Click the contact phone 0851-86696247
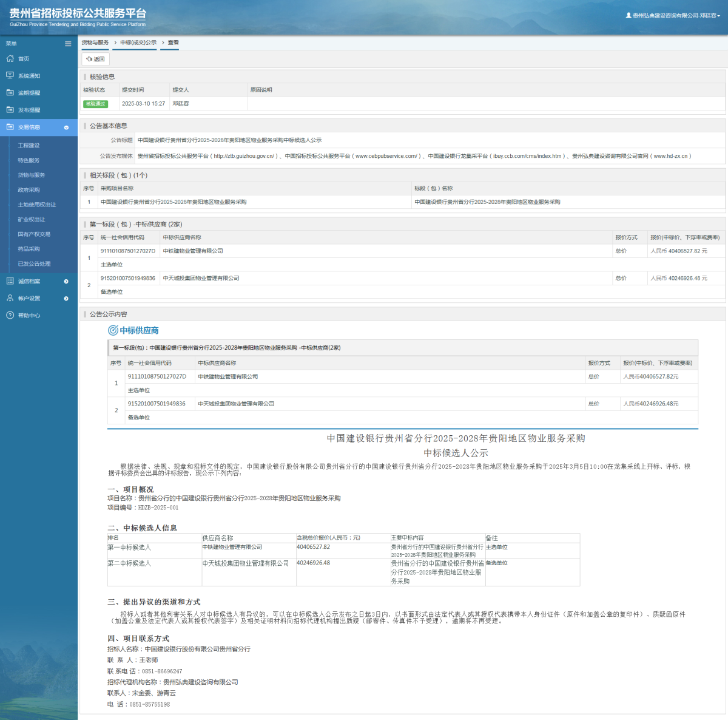This screenshot has width=728, height=720. 162,671
